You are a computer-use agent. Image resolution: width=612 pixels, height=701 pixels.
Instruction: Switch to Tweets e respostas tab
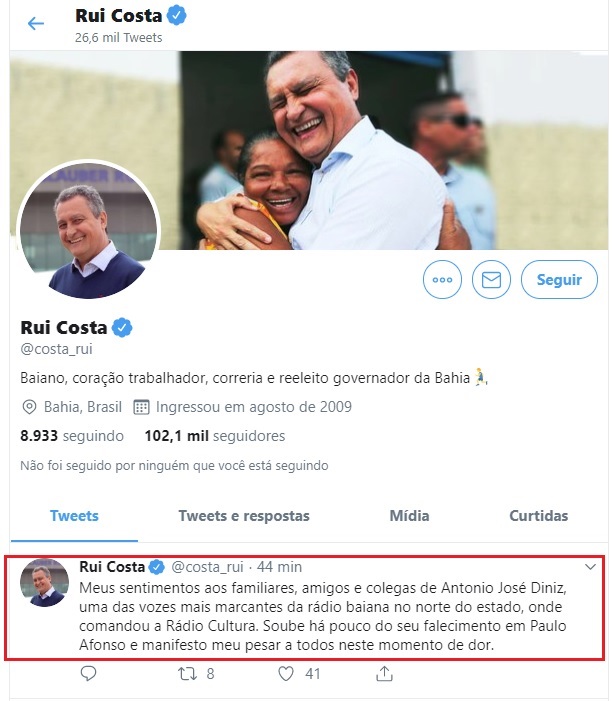pos(244,516)
